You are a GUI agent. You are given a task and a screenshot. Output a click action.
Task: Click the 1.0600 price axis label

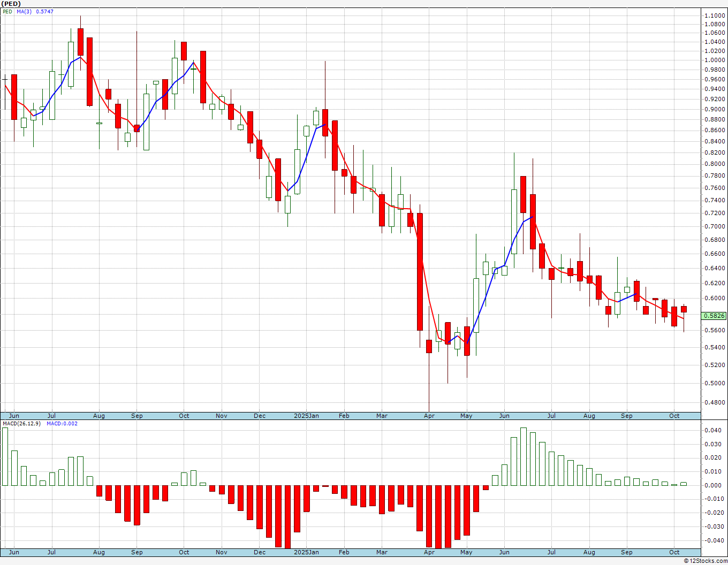tap(715, 33)
